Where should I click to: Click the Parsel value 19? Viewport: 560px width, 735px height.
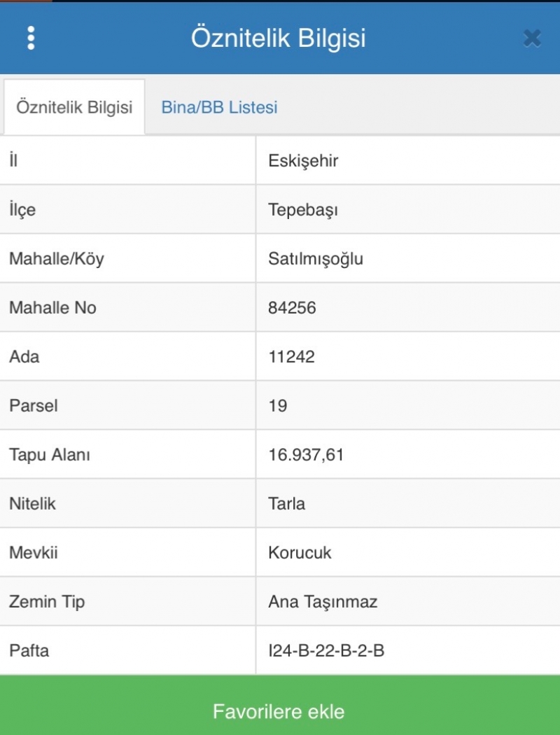click(x=278, y=405)
